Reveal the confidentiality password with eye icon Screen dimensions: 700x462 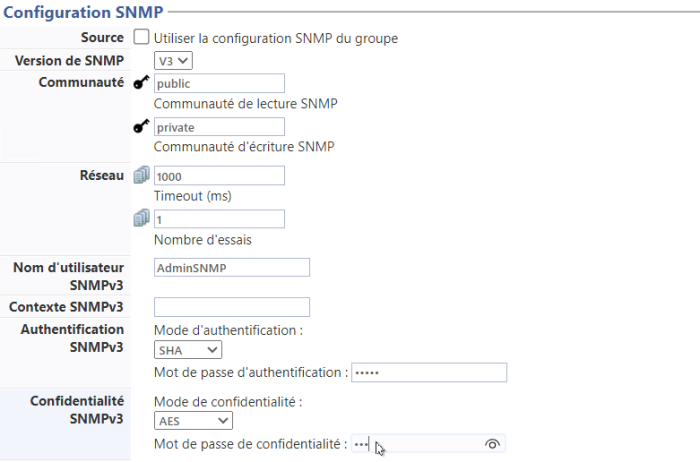coord(491,444)
